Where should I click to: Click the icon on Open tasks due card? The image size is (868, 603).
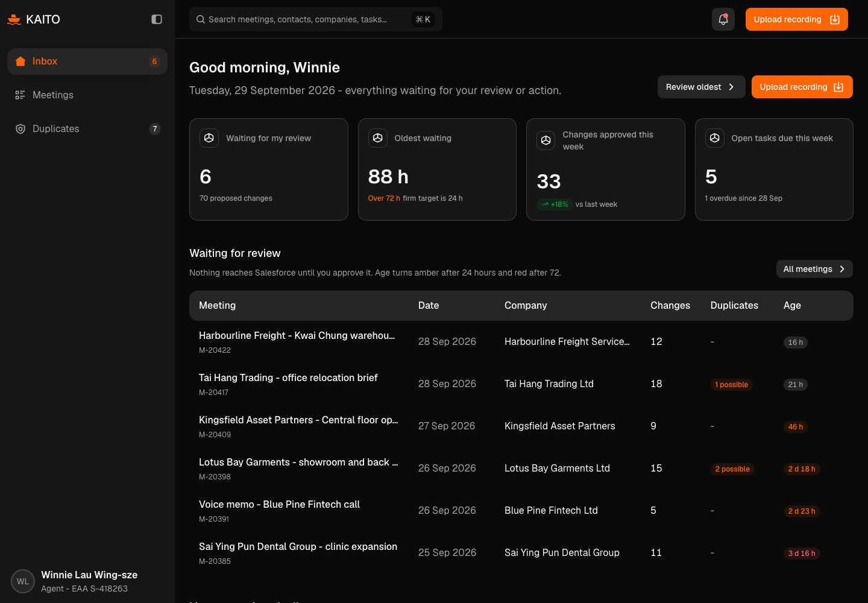715,138
